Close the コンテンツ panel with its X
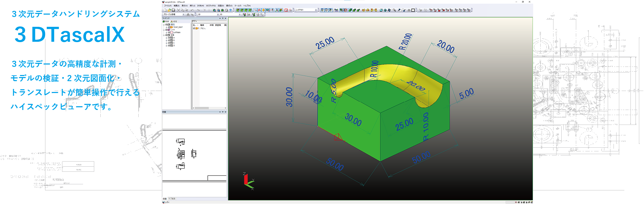The image size is (644, 204). click(x=225, y=18)
